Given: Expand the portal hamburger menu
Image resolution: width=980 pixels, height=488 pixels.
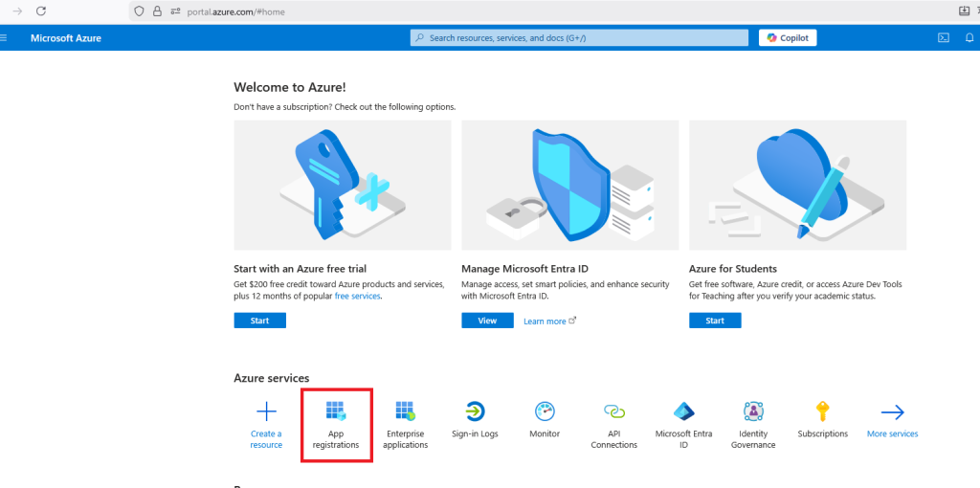Looking at the screenshot, I should [5, 38].
